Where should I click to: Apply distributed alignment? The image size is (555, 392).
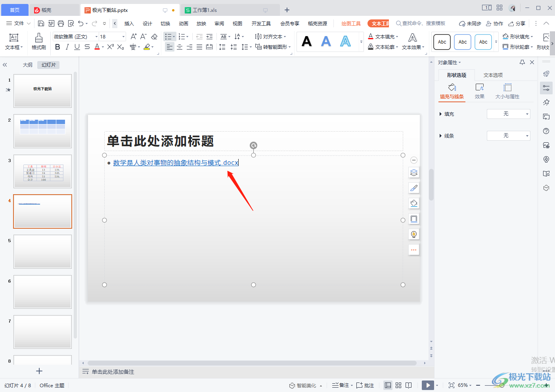click(x=209, y=47)
